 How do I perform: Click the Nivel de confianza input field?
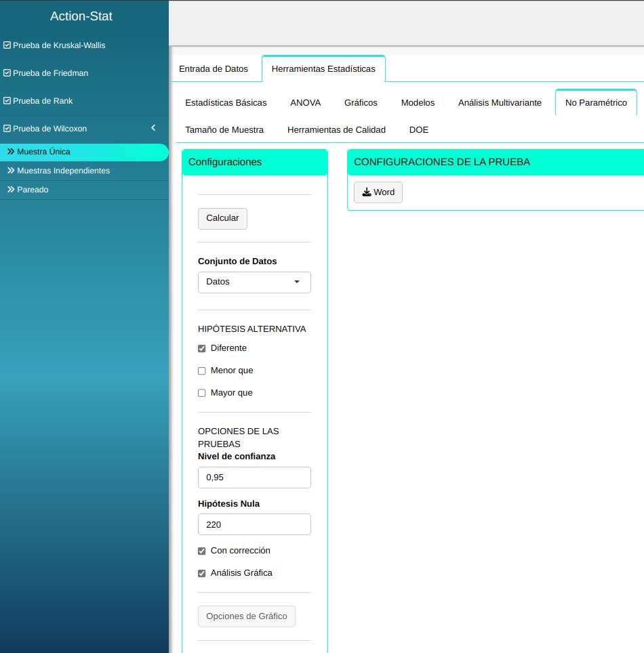[x=254, y=478]
